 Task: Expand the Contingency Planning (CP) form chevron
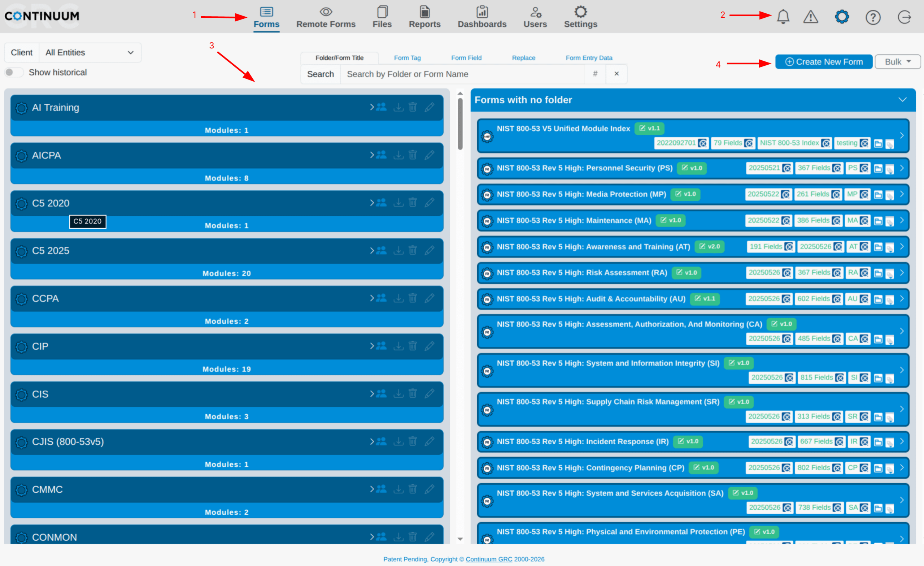902,467
